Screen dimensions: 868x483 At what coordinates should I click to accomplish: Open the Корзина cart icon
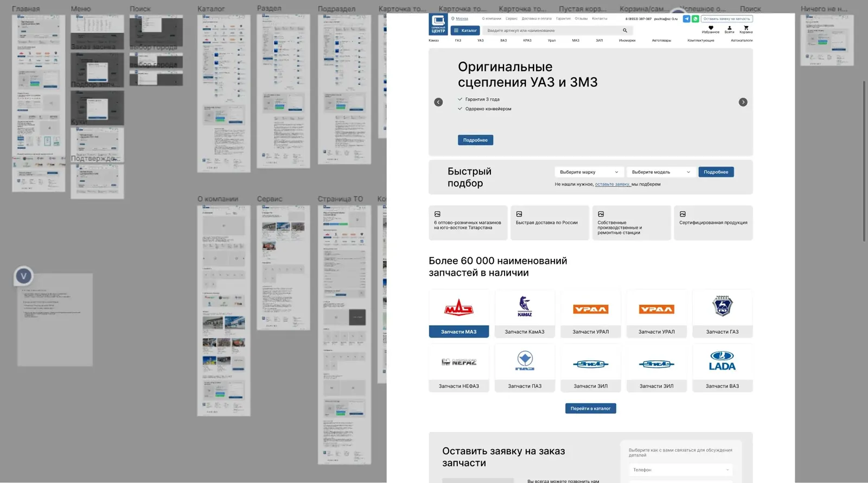(746, 28)
